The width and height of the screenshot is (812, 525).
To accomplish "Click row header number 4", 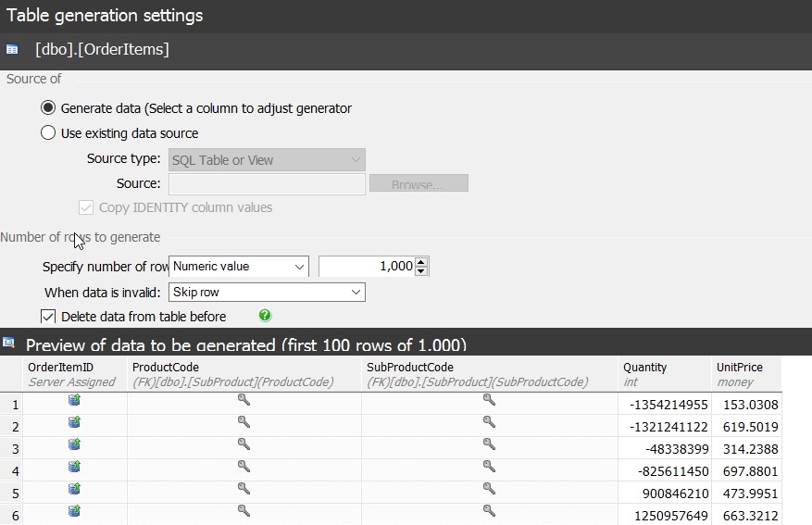I will [11, 470].
